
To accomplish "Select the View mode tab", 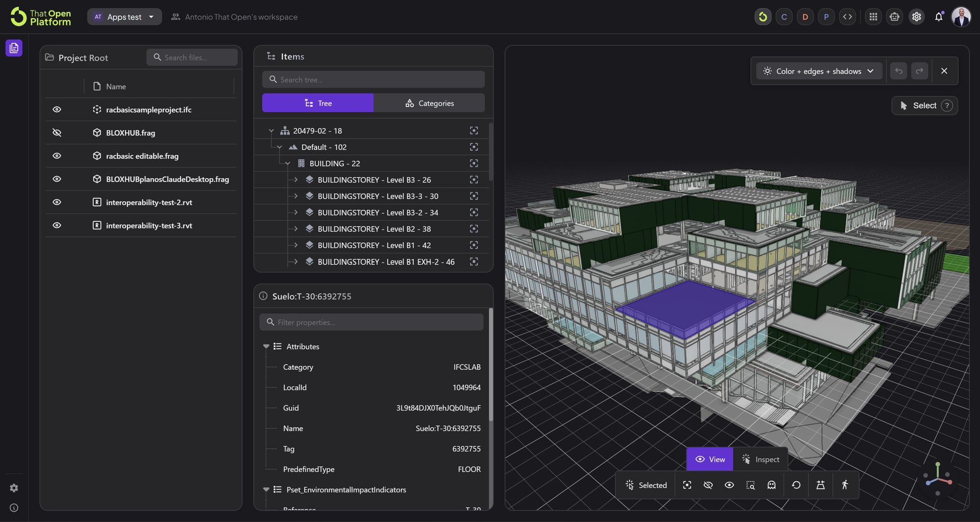I will point(710,459).
